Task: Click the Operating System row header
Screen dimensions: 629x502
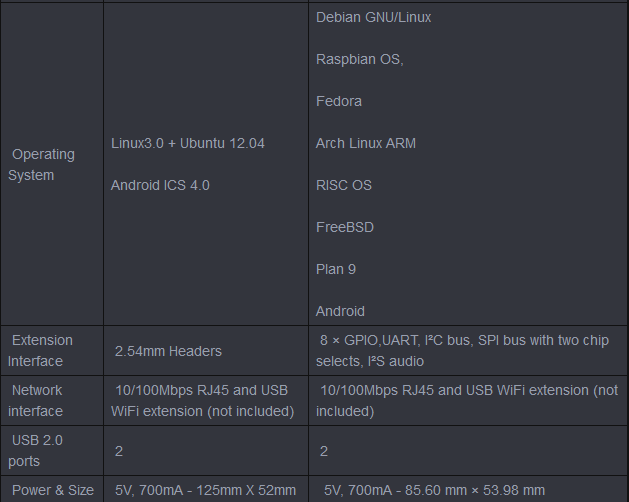Action: click(42, 165)
